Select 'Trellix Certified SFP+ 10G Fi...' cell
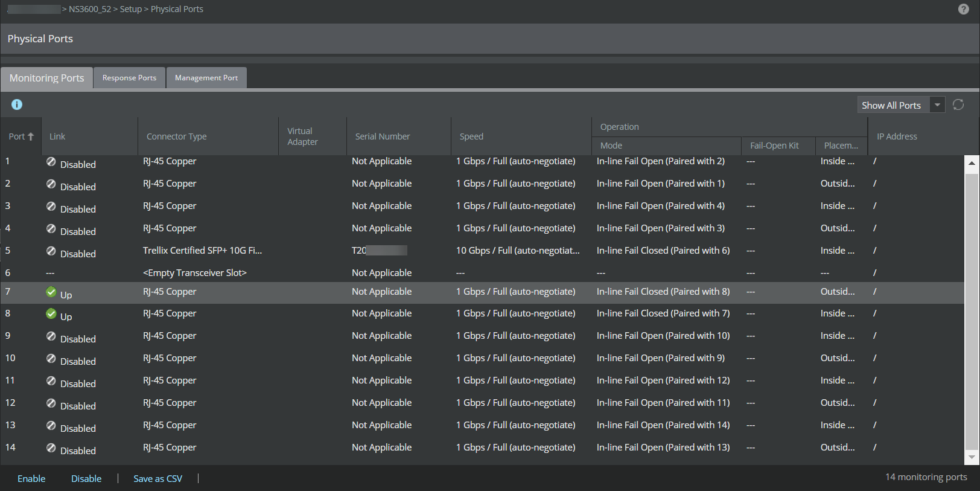980x491 pixels. coord(202,251)
